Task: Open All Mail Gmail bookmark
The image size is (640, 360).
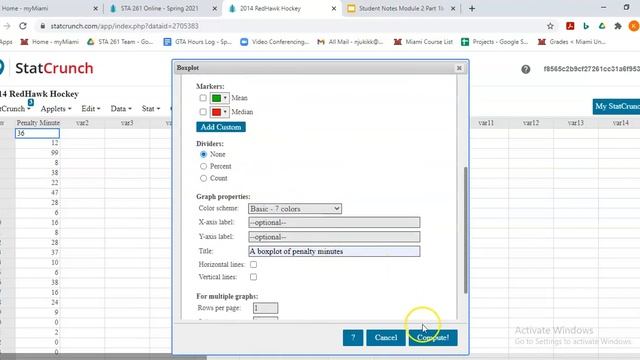Action: pyautogui.click(x=351, y=42)
